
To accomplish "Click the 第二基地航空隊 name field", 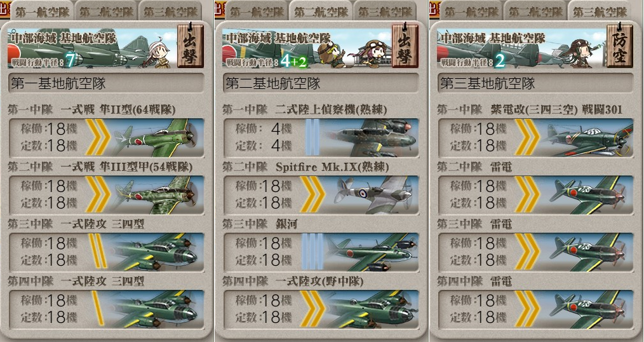I will tap(321, 83).
